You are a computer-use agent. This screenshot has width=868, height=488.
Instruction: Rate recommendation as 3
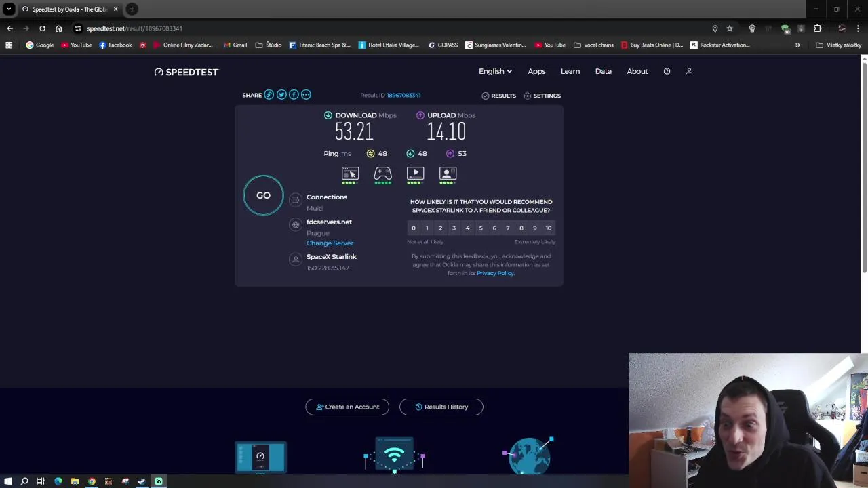tap(454, 228)
